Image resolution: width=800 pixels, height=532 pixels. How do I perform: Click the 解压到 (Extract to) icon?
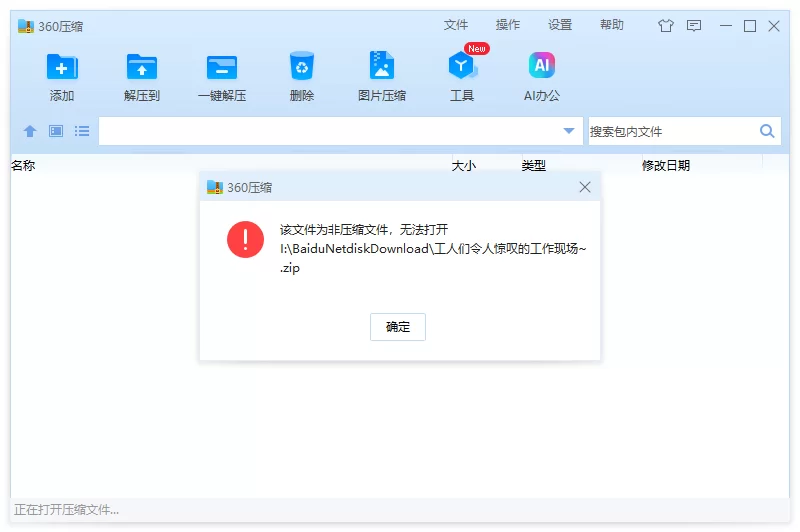click(142, 67)
